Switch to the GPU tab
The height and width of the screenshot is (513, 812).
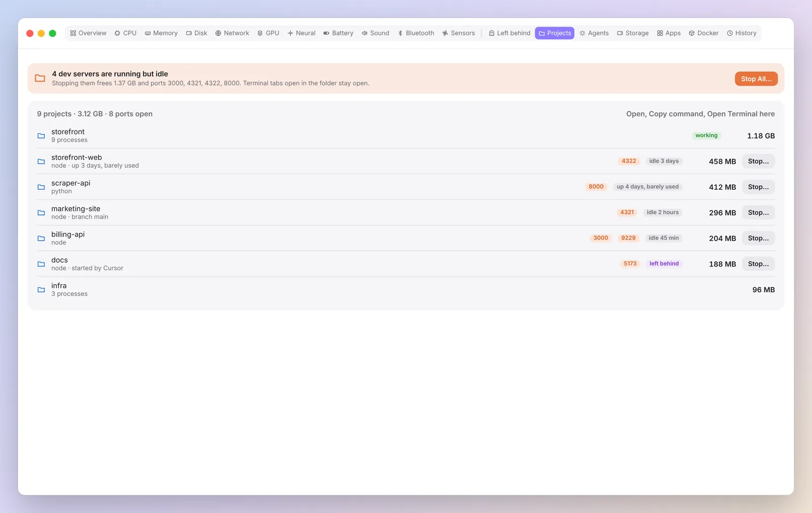pos(268,33)
